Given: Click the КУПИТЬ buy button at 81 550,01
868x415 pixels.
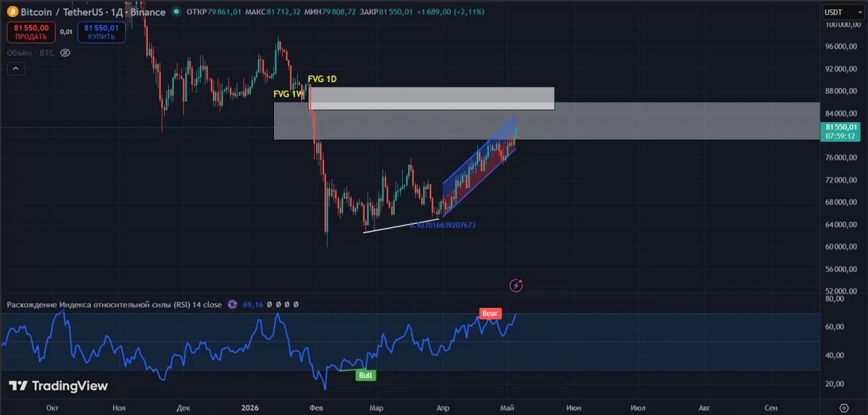Looking at the screenshot, I should point(102,32).
